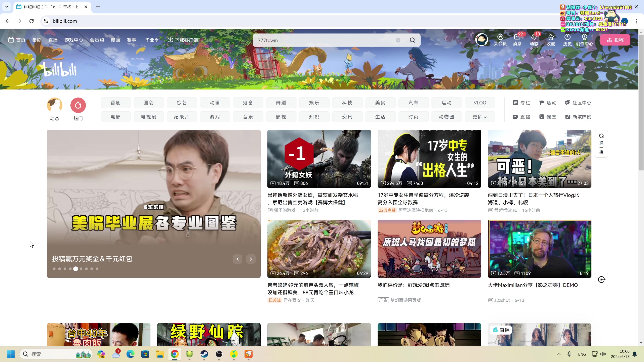Select the first carousel dot

pos(54,269)
